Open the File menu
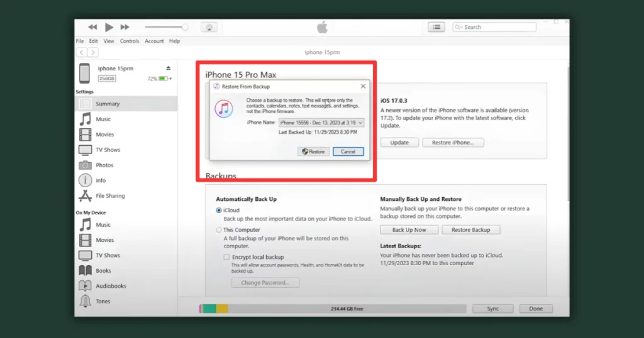The width and height of the screenshot is (644, 338). 80,41
